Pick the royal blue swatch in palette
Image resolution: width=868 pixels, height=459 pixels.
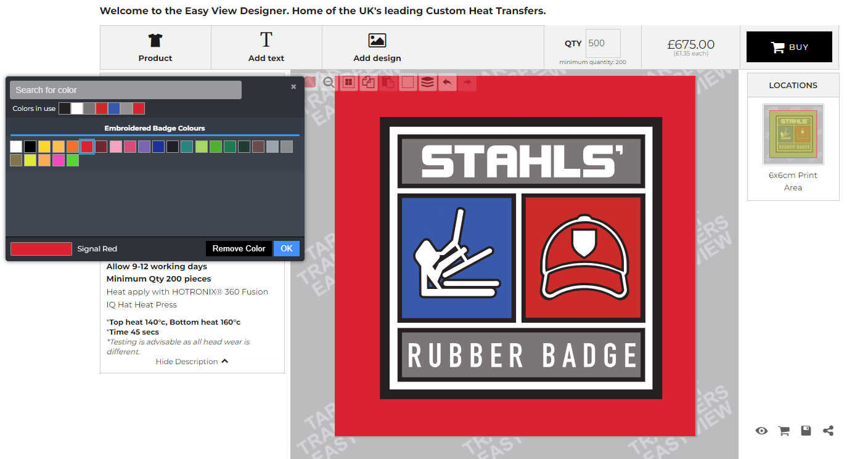158,147
